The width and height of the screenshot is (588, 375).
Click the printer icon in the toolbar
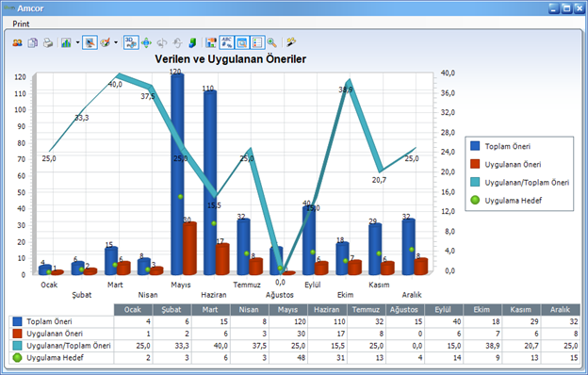click(48, 42)
